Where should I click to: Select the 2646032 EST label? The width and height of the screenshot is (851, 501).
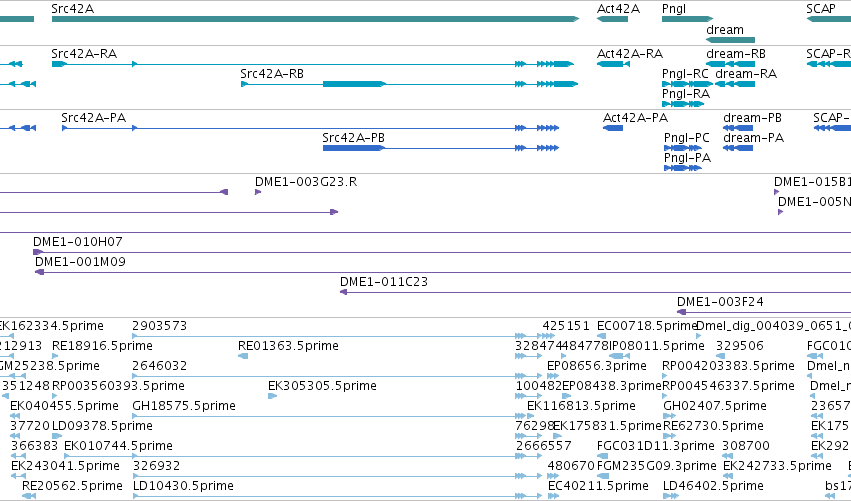click(160, 366)
